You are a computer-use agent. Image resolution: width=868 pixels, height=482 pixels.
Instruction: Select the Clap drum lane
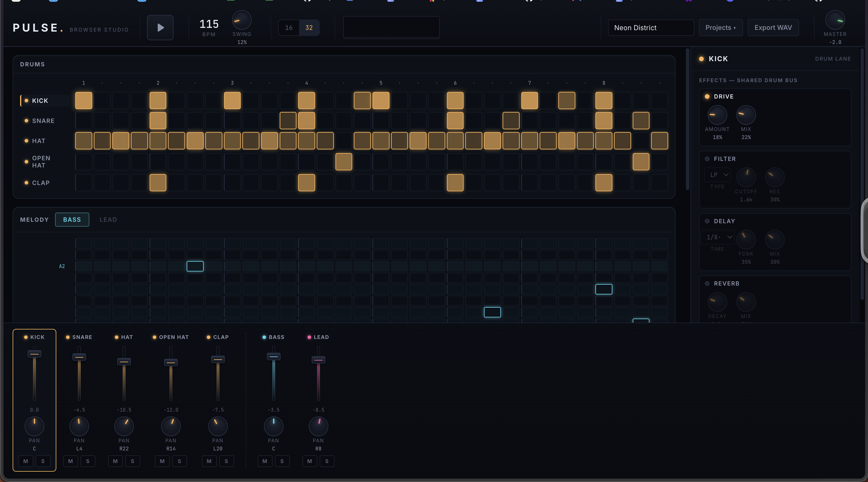45,183
